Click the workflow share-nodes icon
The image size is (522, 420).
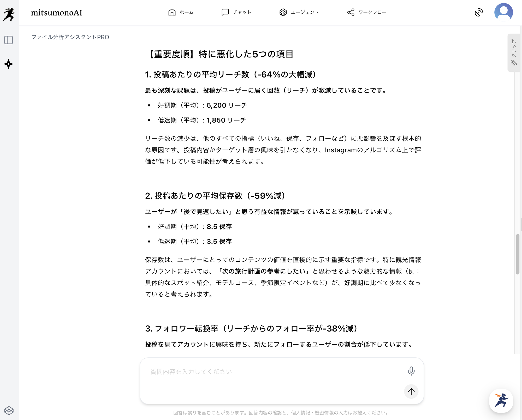pyautogui.click(x=351, y=12)
